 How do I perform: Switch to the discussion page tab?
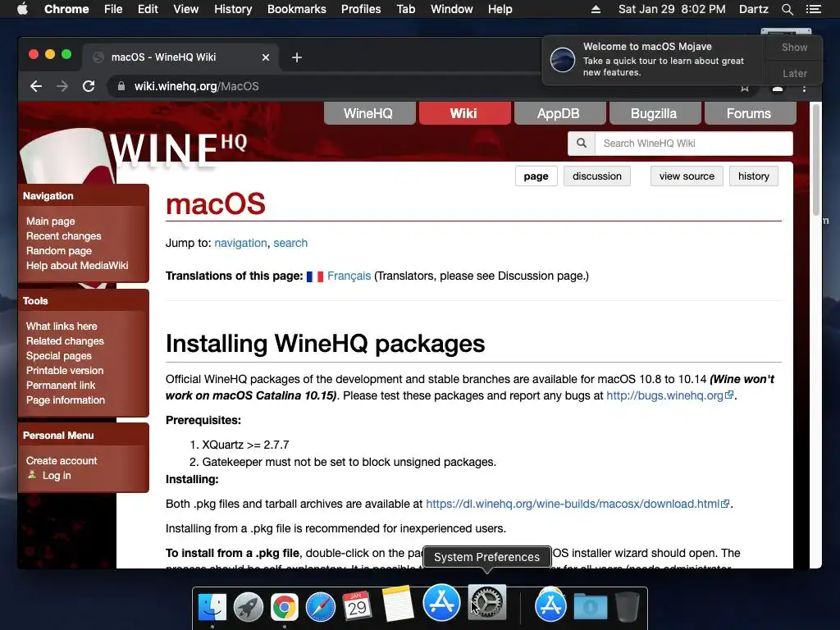[597, 176]
